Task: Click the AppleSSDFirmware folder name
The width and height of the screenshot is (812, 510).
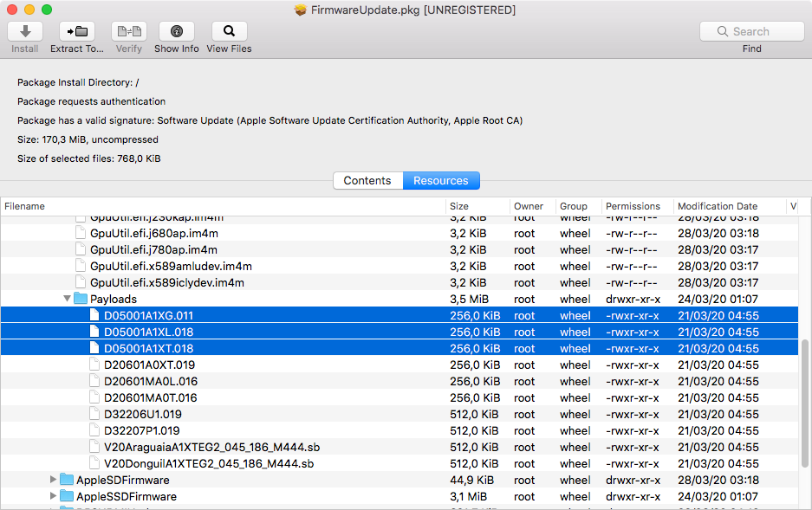Action: pos(127,496)
